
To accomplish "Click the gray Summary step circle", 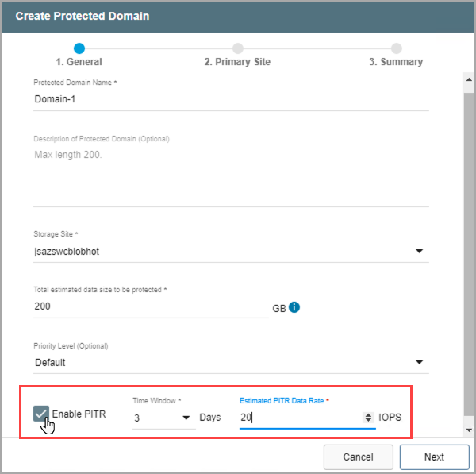I will click(x=396, y=48).
